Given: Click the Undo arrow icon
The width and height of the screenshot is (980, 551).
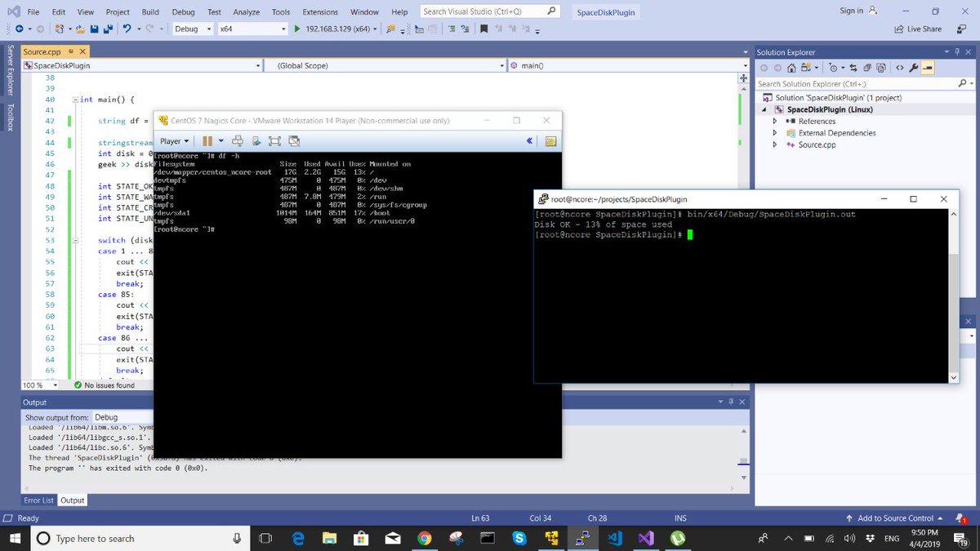Looking at the screenshot, I should click(x=127, y=29).
